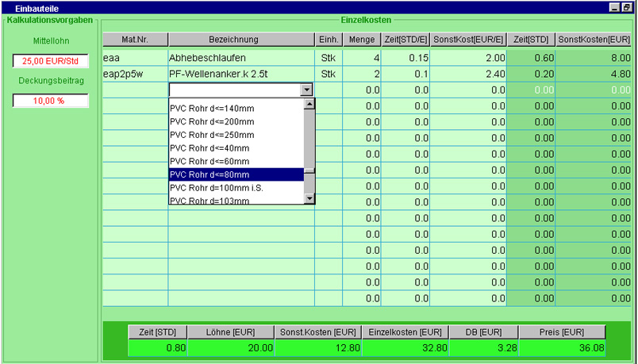This screenshot has height=364, width=638.
Task: Click the 'SonstKost[EUR/E]' column header
Action: [x=468, y=40]
